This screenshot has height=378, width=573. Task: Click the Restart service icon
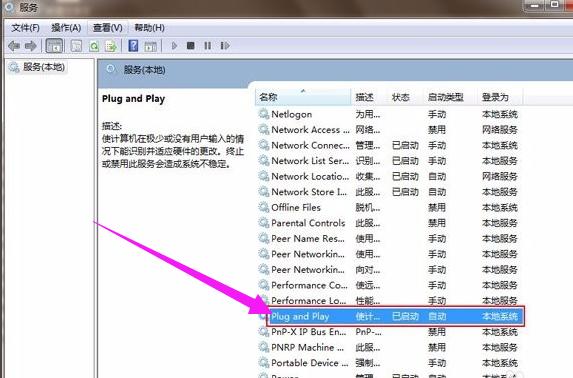tap(225, 46)
